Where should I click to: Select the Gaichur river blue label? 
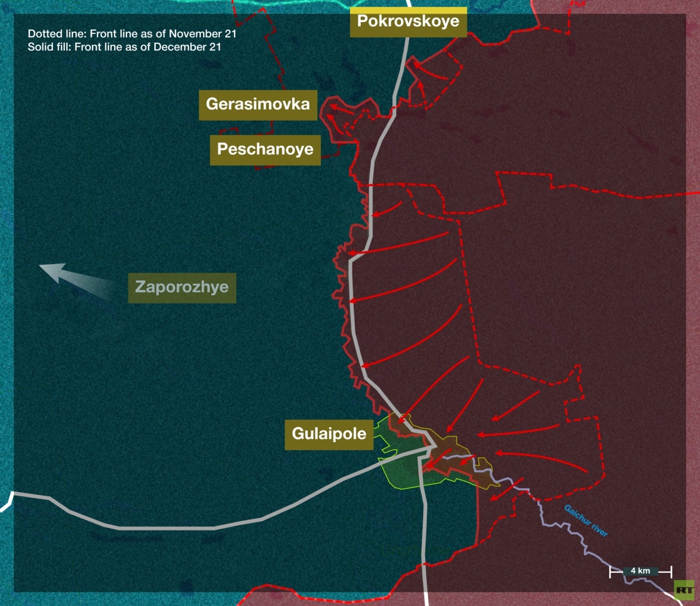point(586,521)
